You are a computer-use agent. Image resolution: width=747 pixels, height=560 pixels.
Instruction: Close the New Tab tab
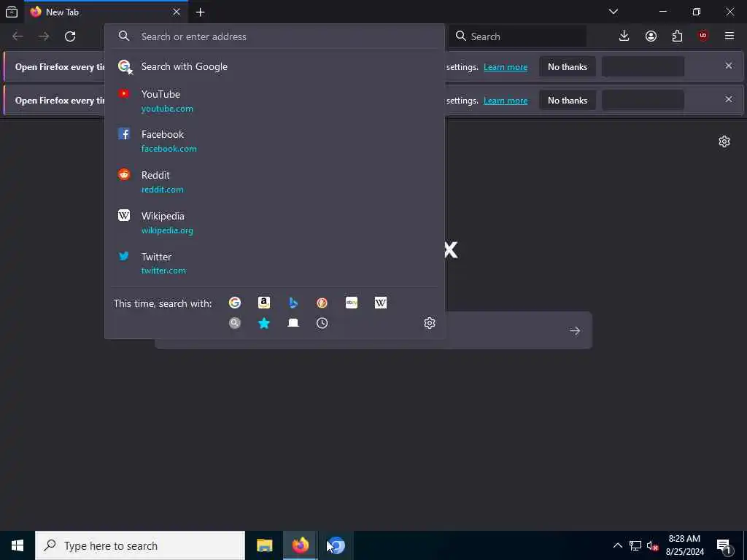(x=177, y=12)
